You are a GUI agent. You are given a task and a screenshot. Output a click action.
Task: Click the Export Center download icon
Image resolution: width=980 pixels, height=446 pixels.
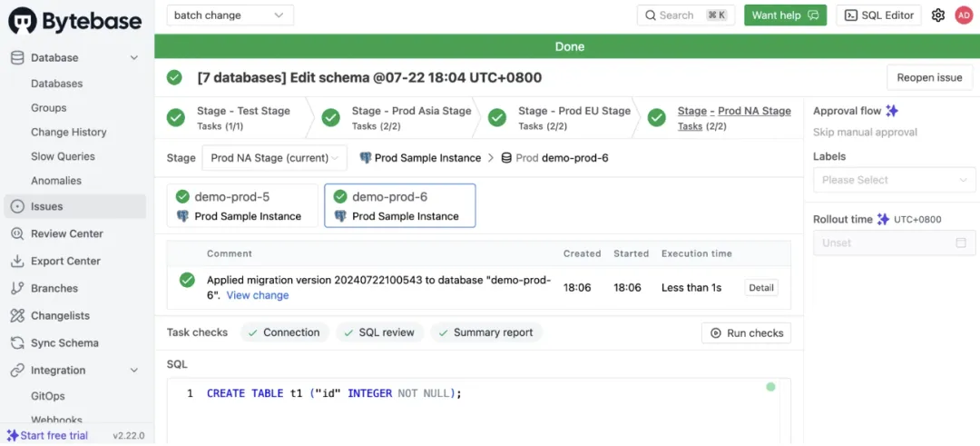pos(16,261)
